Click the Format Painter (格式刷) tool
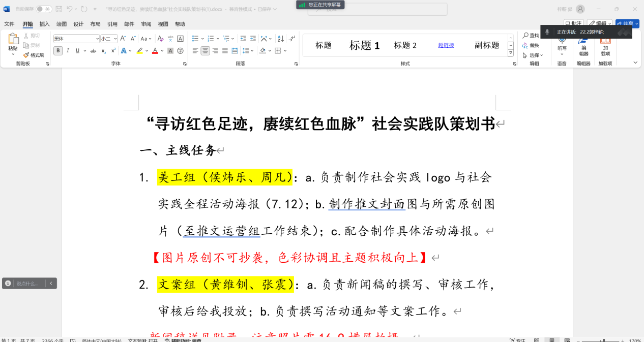 (34, 55)
